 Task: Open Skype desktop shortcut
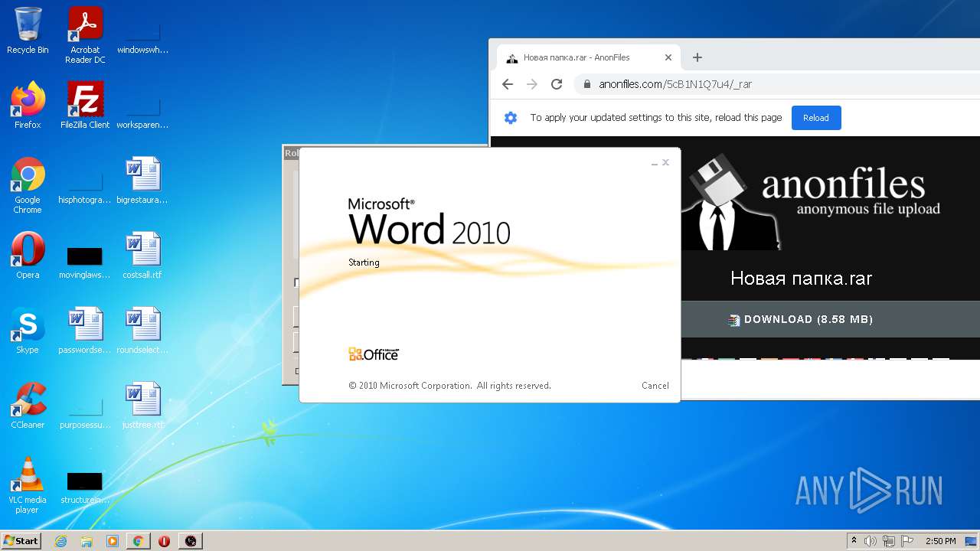28,331
